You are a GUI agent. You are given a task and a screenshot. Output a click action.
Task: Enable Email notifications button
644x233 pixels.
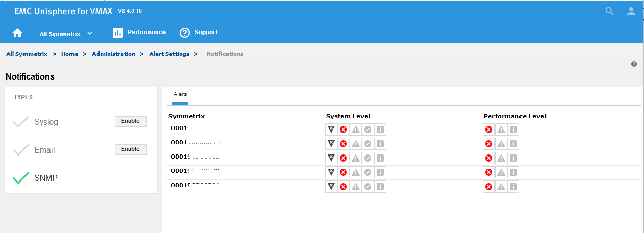coord(131,149)
